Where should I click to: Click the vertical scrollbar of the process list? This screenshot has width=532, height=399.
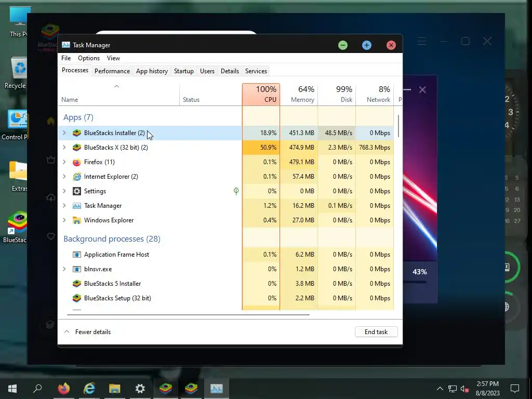click(x=398, y=126)
